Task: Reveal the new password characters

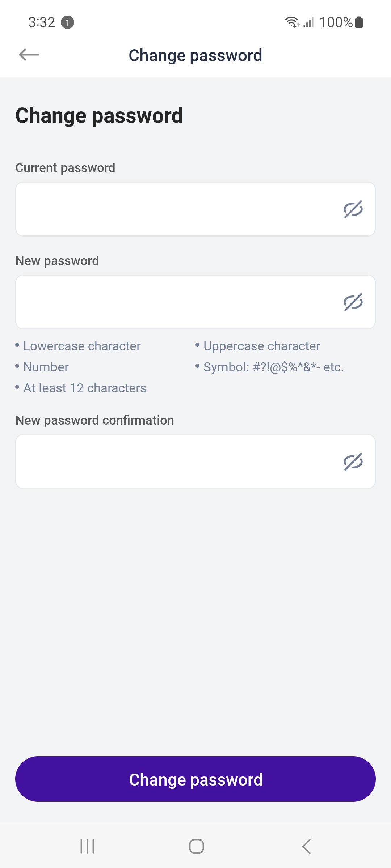Action: 353,302
